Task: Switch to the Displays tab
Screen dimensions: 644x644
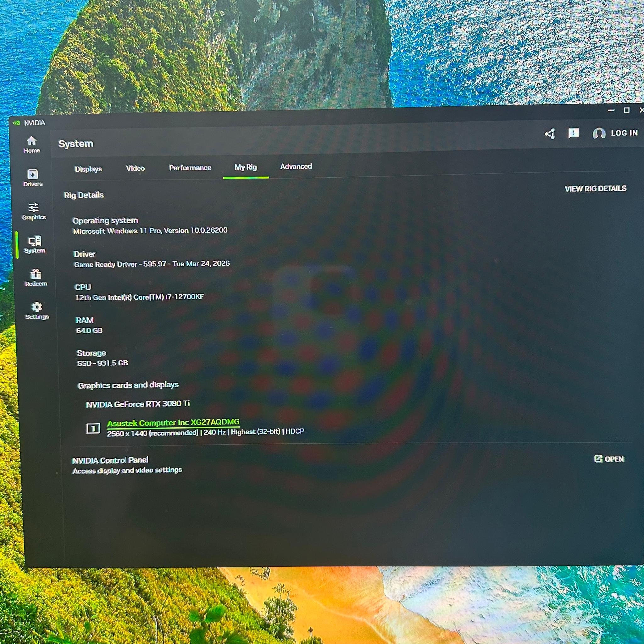Action: (x=88, y=169)
